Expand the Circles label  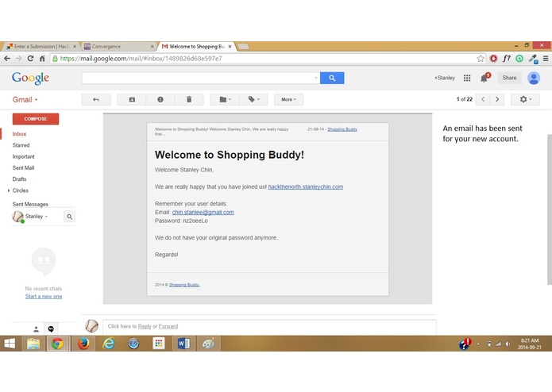pos(9,190)
